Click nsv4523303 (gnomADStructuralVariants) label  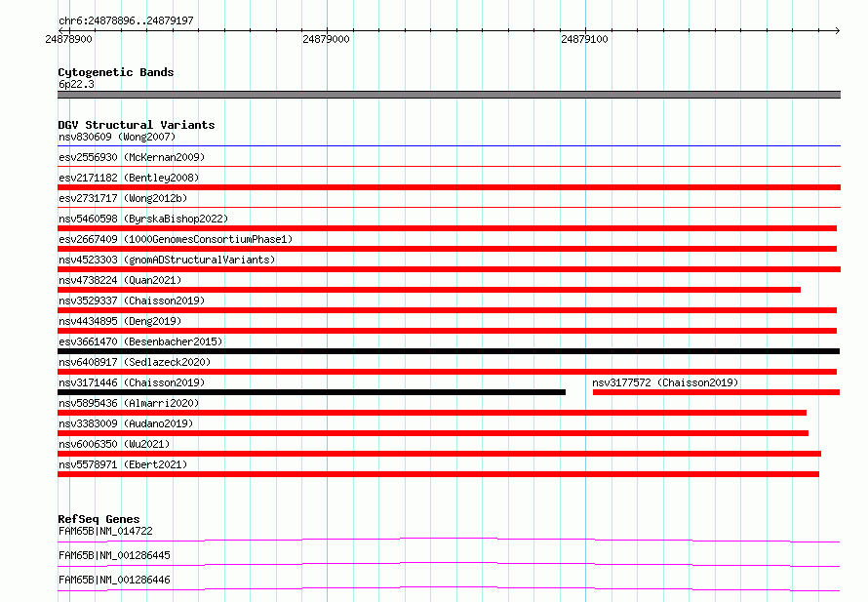click(x=167, y=260)
